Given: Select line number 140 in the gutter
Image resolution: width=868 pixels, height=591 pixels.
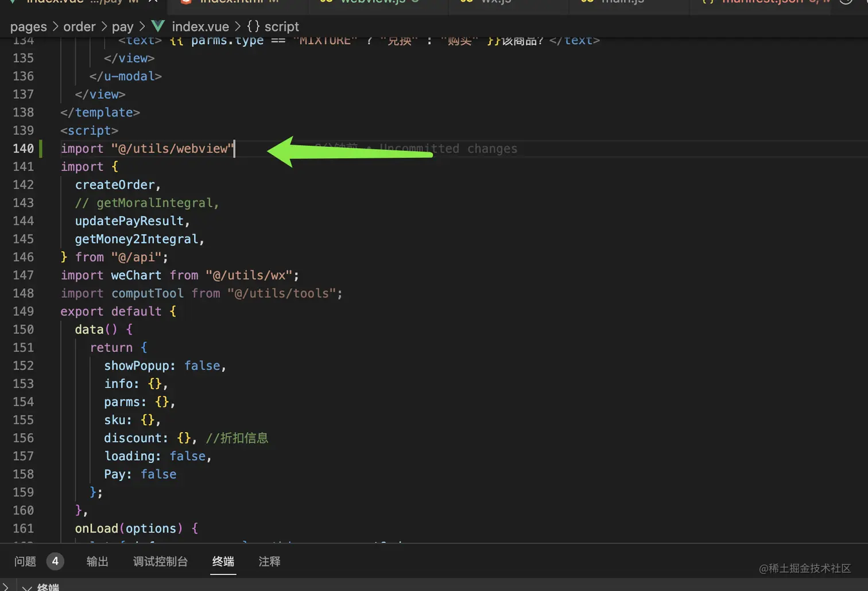Looking at the screenshot, I should point(23,149).
